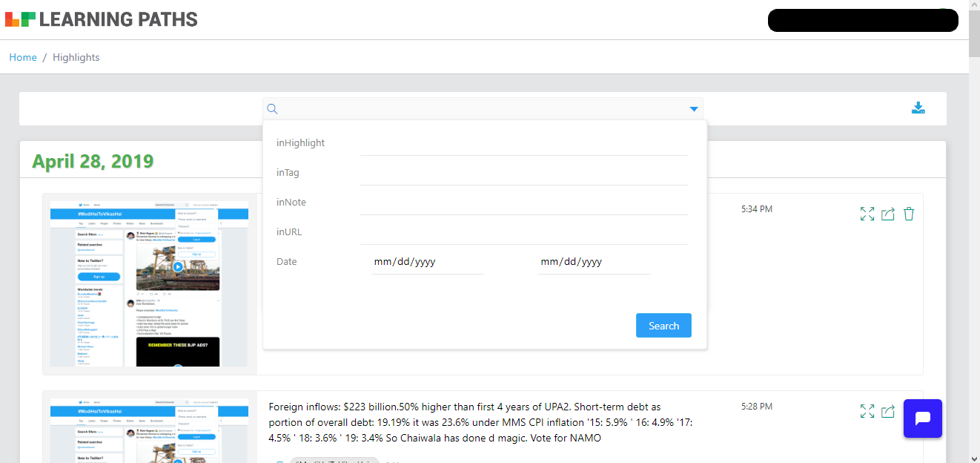The height and width of the screenshot is (463, 980).
Task: Open the 5:28 PM highlight thumbnail
Action: (x=150, y=430)
